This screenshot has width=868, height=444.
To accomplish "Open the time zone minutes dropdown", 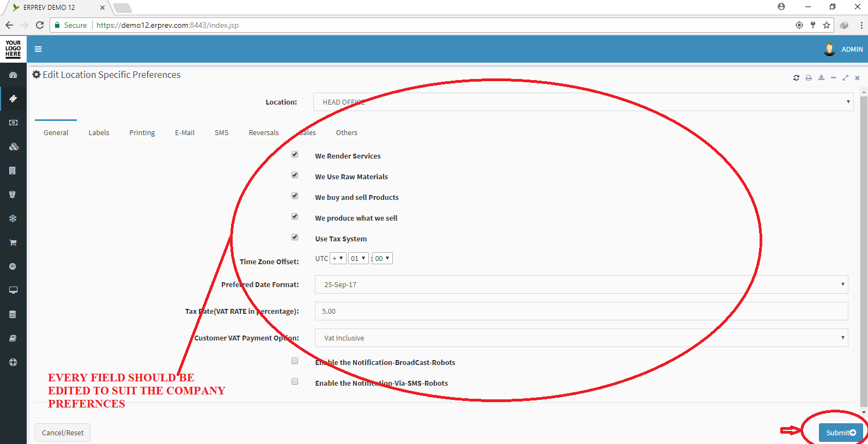I will (x=383, y=258).
